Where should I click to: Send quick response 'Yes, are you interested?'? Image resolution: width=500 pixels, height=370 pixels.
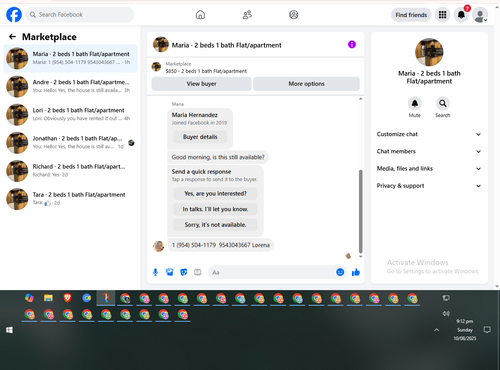(x=215, y=193)
